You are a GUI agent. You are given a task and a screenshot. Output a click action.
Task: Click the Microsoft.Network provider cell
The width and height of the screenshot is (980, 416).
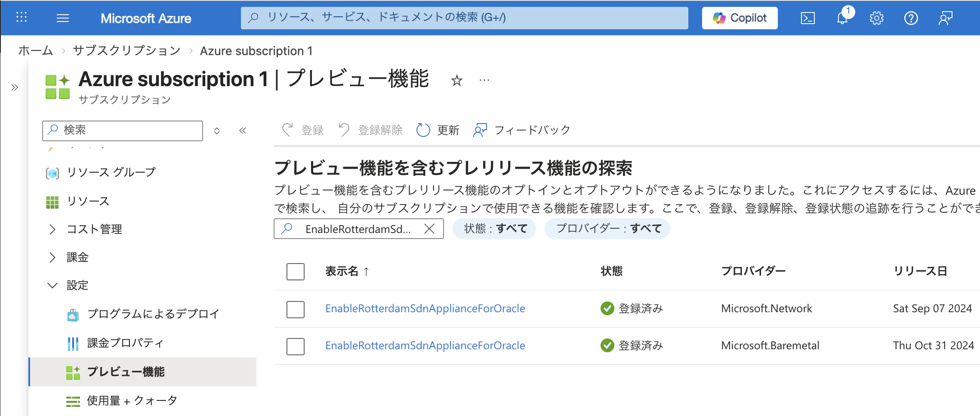(x=767, y=309)
